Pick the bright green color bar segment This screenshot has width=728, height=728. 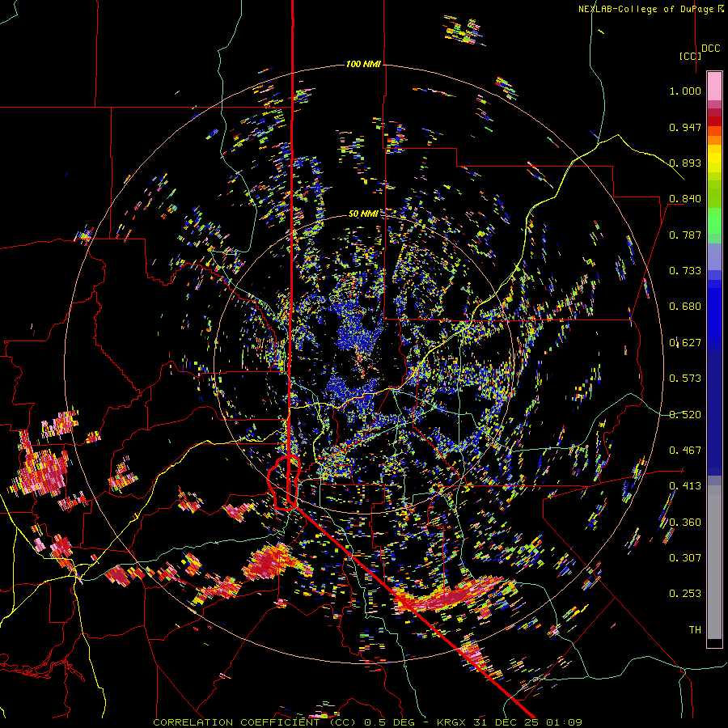click(714, 221)
